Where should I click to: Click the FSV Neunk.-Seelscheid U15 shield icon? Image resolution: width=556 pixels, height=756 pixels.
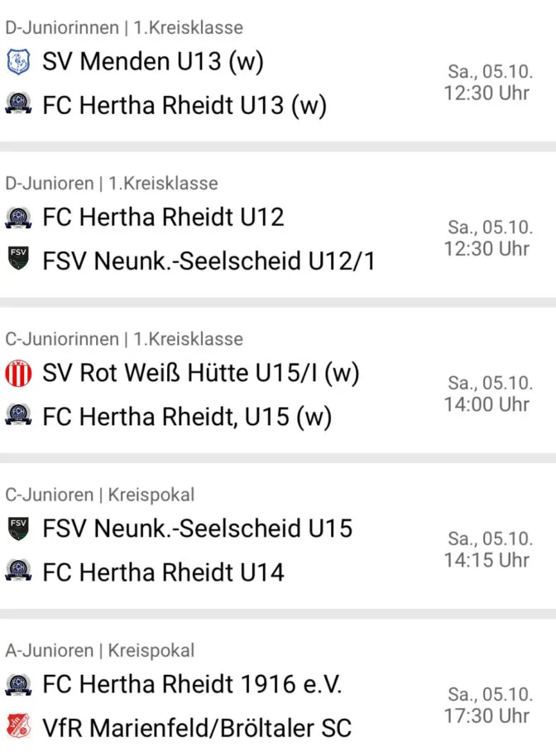pyautogui.click(x=18, y=529)
